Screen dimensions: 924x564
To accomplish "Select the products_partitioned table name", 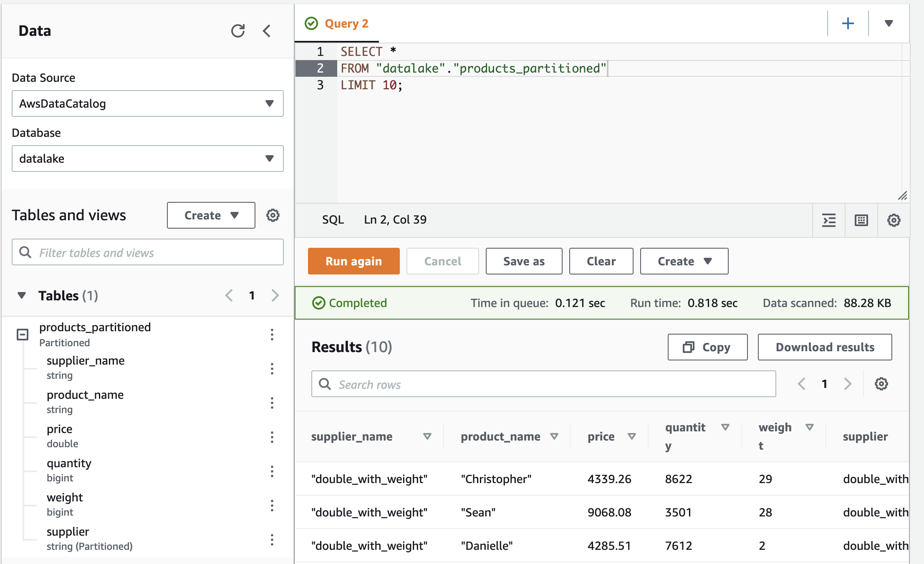I will (x=95, y=327).
